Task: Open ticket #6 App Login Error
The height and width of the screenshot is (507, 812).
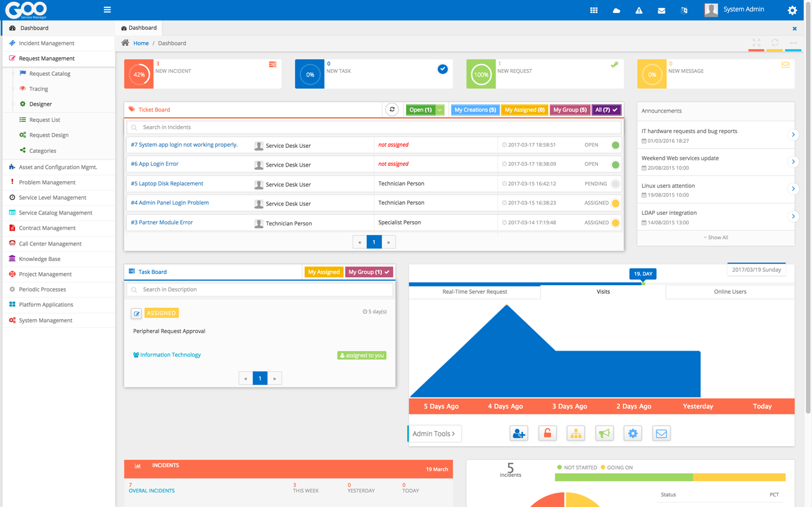Action: tap(154, 164)
